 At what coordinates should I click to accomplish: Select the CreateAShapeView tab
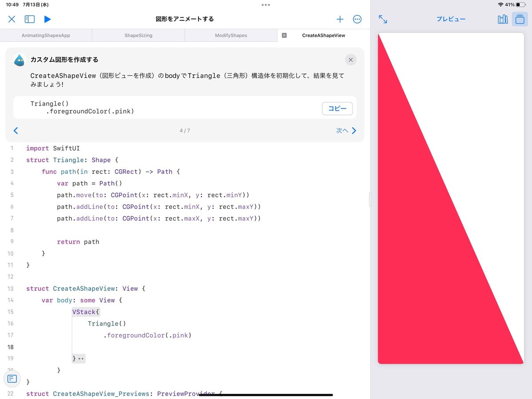[324, 35]
